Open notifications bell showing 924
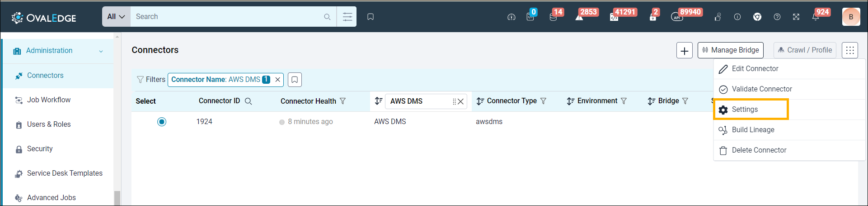Viewport: 868px width, 206px height. click(x=816, y=17)
